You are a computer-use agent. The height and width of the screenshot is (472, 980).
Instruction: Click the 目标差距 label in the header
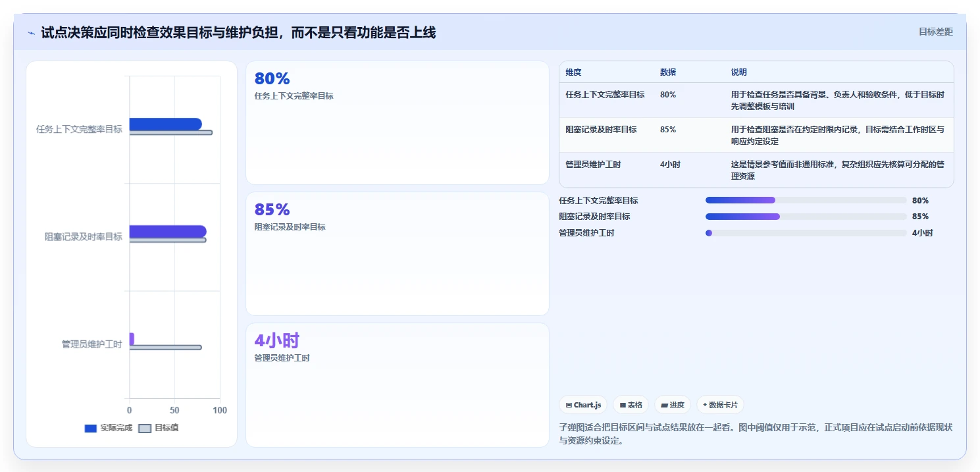tap(935, 32)
